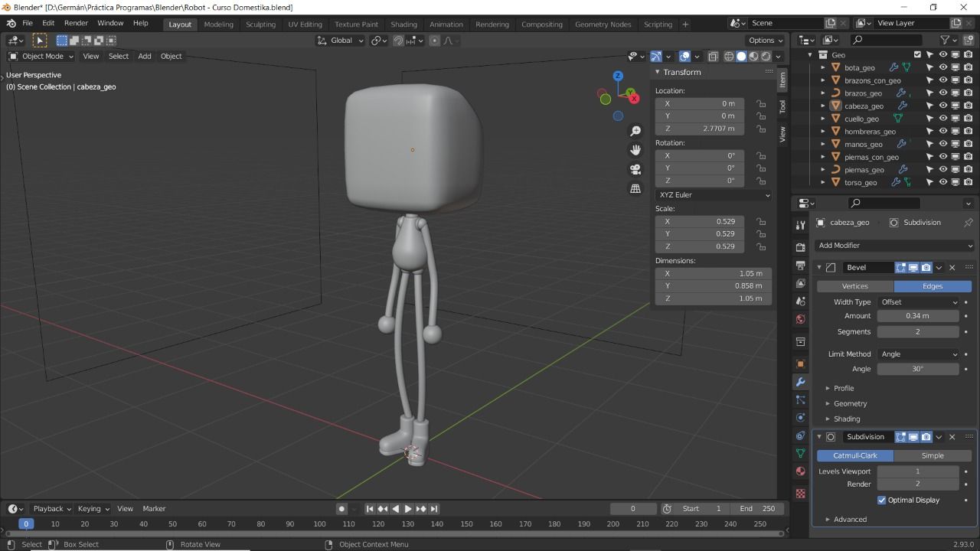
Task: Open the Particles properties tab icon
Action: [801, 399]
